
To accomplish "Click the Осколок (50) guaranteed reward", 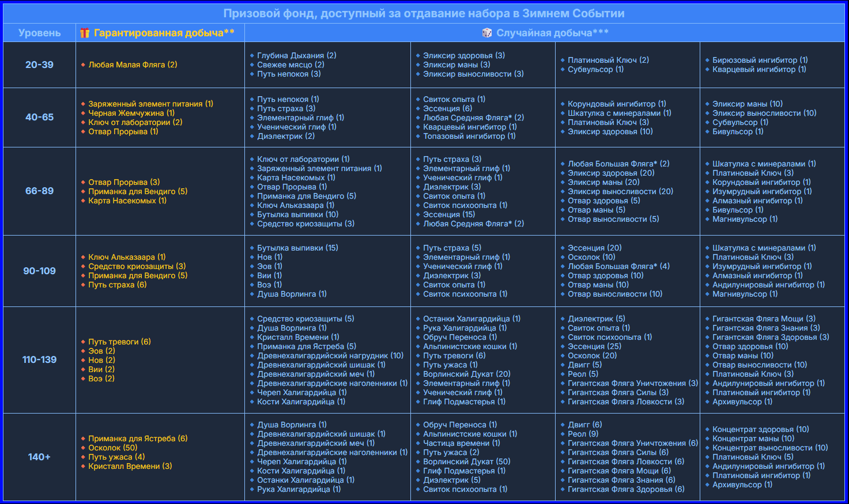I will pyautogui.click(x=112, y=448).
